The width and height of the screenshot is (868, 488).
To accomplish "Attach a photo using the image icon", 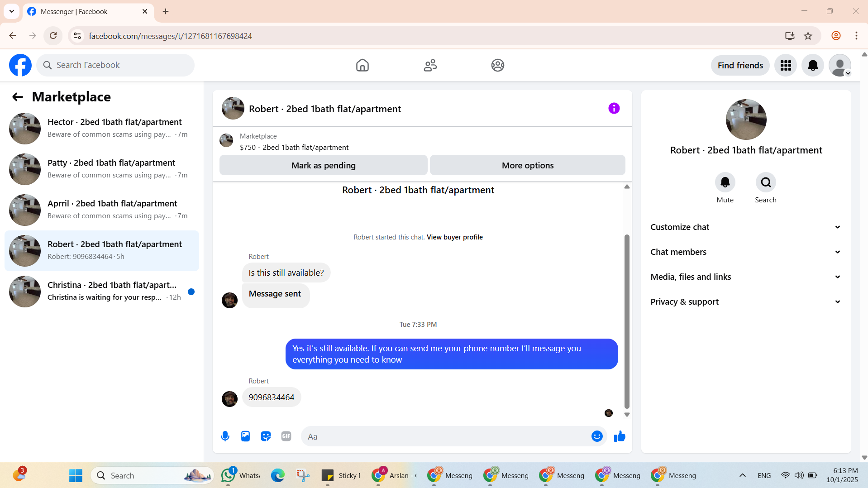I will coord(245,436).
